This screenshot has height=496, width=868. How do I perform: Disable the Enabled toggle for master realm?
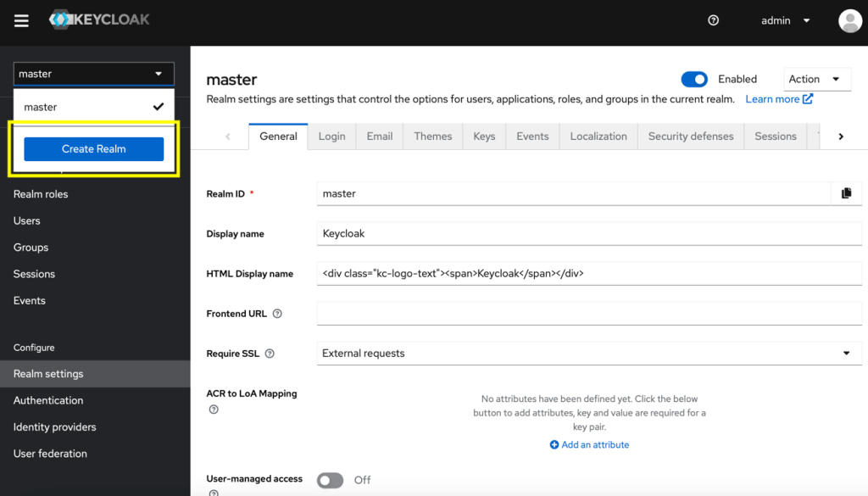(x=694, y=79)
